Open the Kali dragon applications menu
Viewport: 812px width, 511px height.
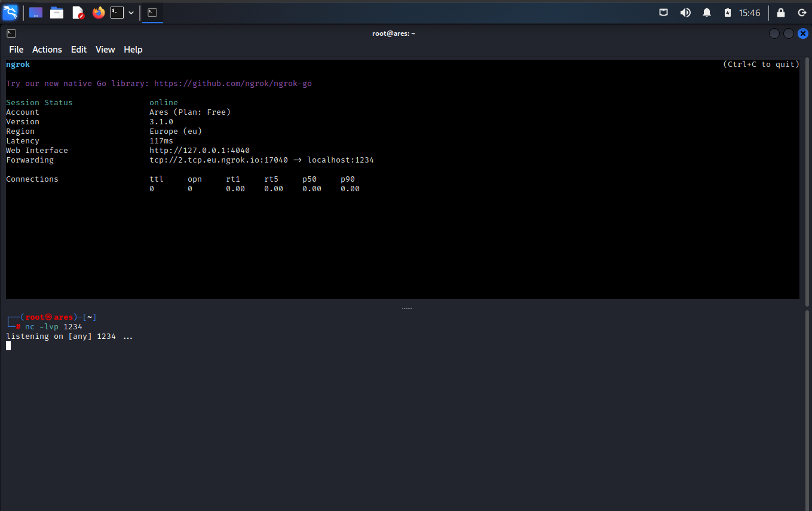(x=10, y=12)
